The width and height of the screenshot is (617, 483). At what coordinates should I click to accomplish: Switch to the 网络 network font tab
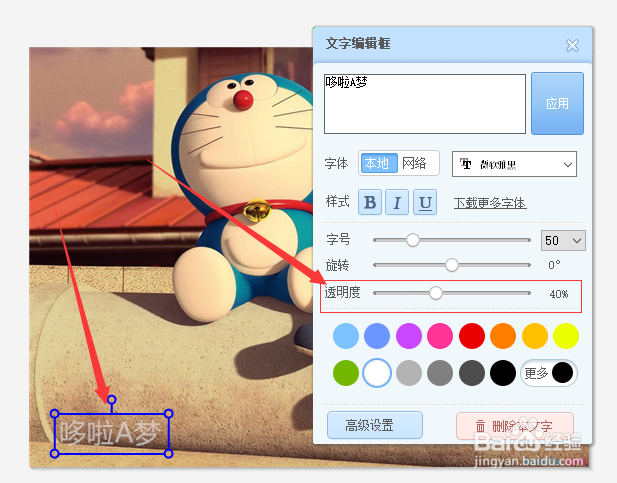[x=415, y=163]
